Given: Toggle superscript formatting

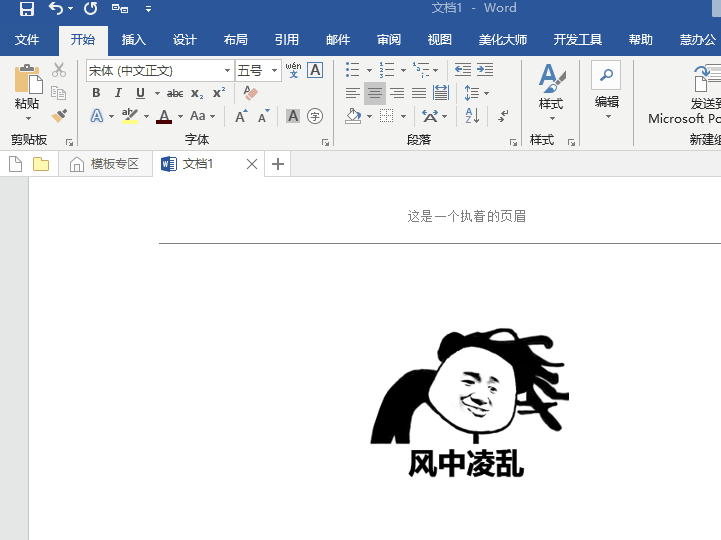Looking at the screenshot, I should (x=219, y=93).
